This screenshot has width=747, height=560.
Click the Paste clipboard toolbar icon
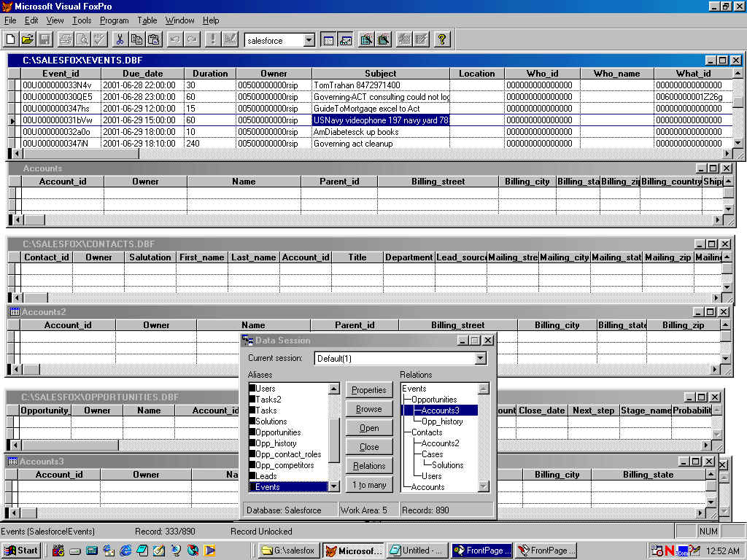(x=154, y=39)
